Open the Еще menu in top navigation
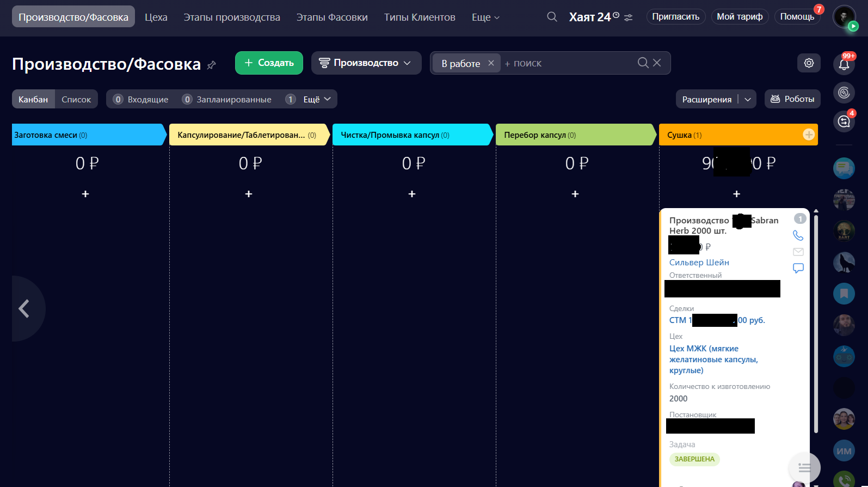 (485, 17)
